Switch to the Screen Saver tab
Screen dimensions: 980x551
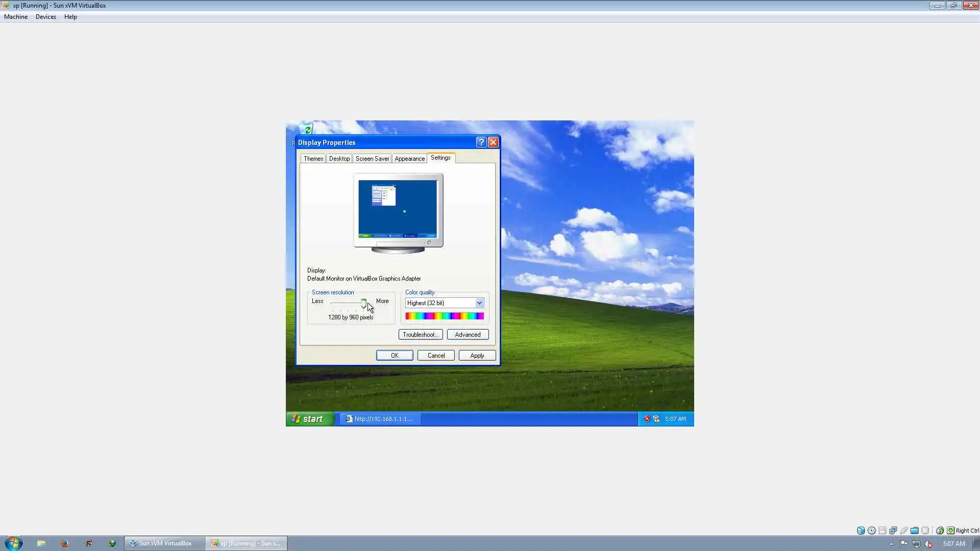pos(372,159)
